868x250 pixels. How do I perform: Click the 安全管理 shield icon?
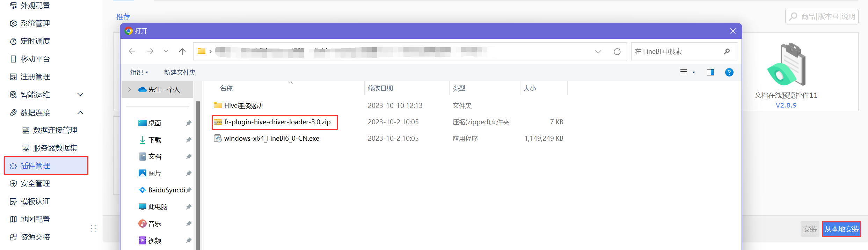13,184
